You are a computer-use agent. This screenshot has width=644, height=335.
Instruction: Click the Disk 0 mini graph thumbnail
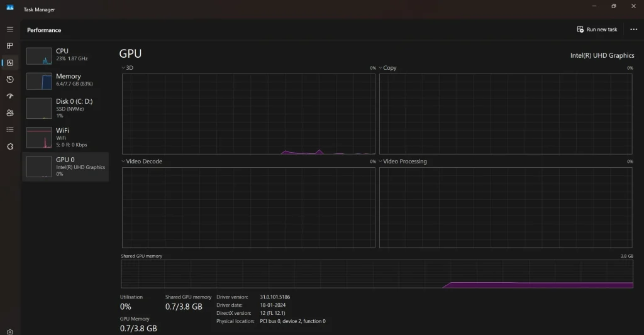(x=39, y=108)
